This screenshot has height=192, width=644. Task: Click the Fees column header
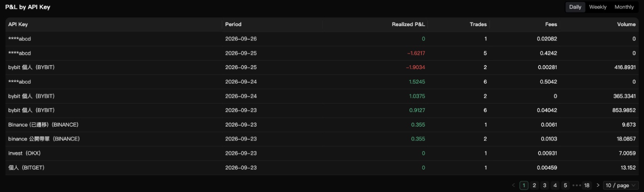point(525,25)
